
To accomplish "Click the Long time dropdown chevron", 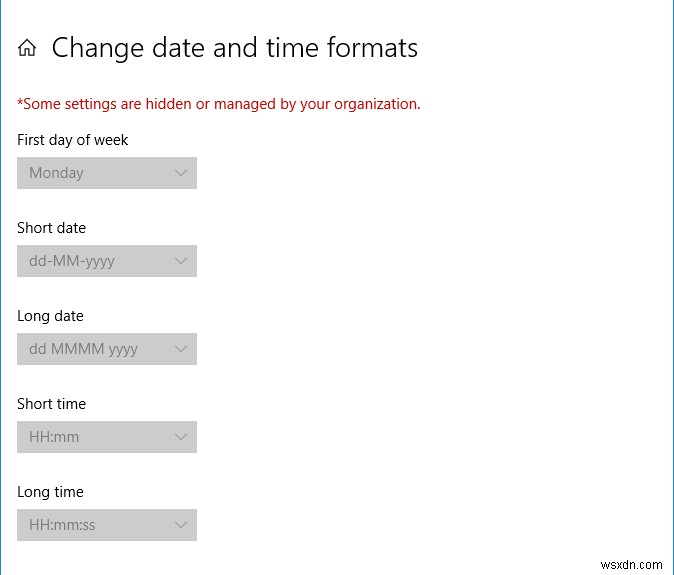I will coord(181,525).
